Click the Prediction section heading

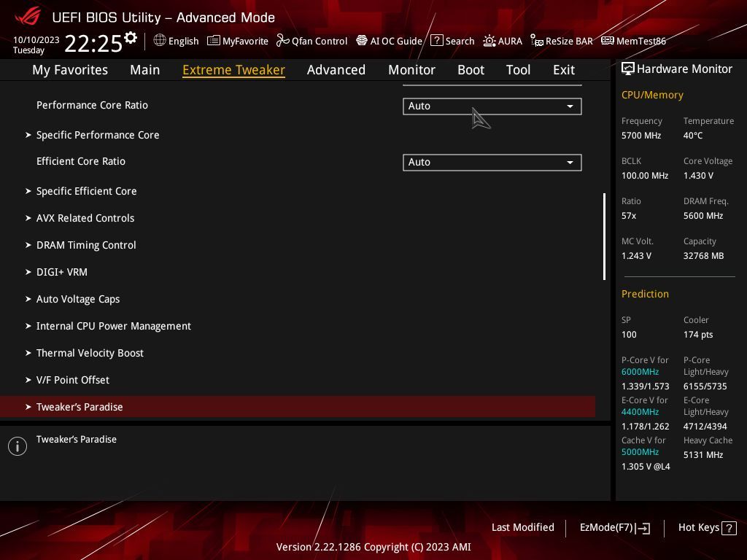[645, 294]
